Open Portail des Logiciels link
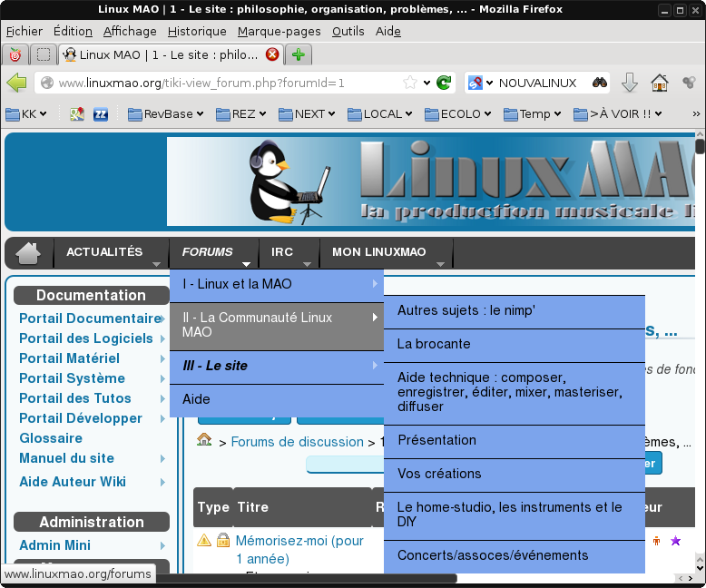The image size is (706, 588). click(x=86, y=338)
